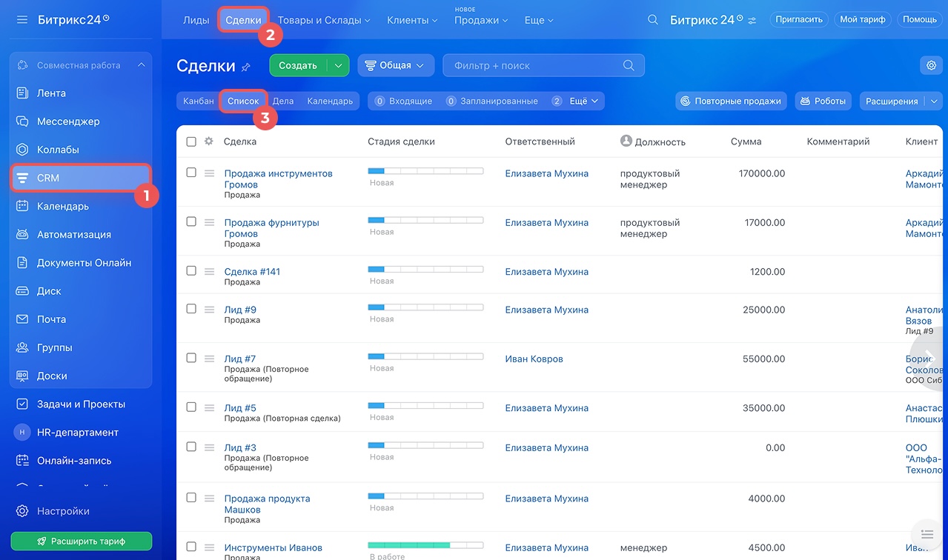This screenshot has width=948, height=560.
Task: Click stage progress bar for Инструменты Иванов
Action: 425,545
